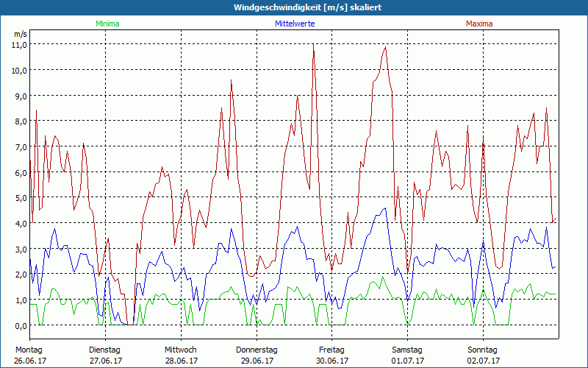Click the date 28.06.17

tap(182, 361)
